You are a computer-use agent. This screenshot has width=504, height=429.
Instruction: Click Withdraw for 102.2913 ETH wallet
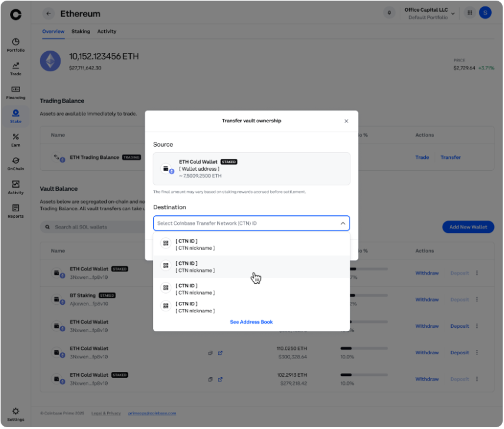pos(427,379)
